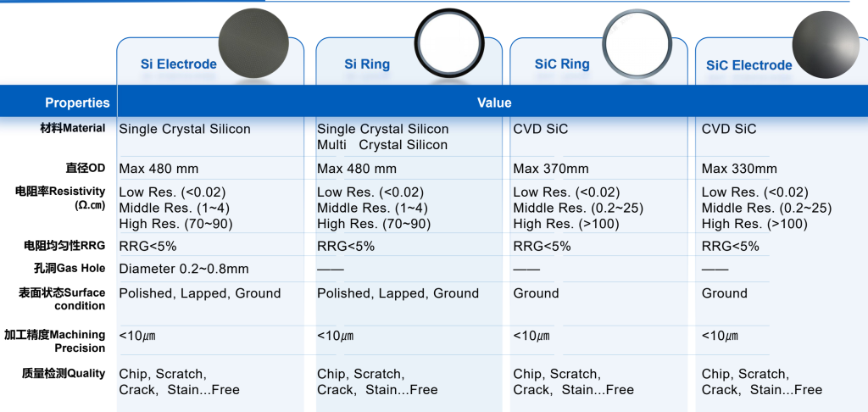Screen dimensions: 868x412
Task: Click the Machining Precision row label
Action: click(x=55, y=341)
